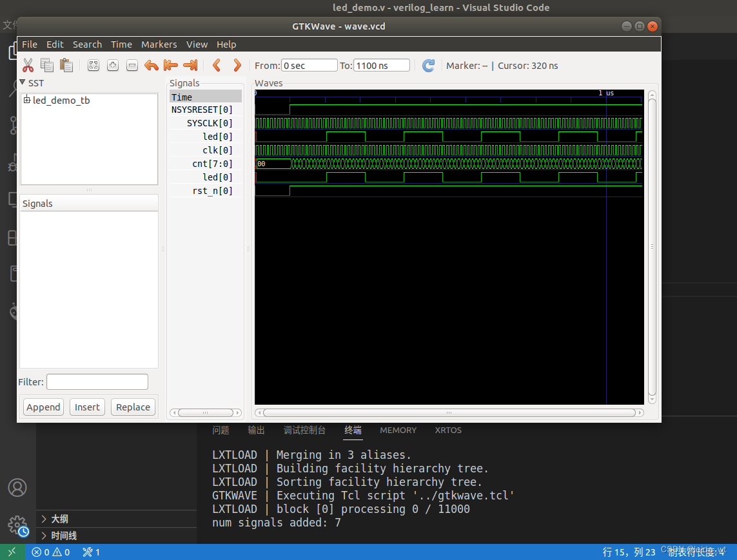Open the Markers menu in GTKWave
Viewport: 737px width, 560px height.
pos(159,44)
